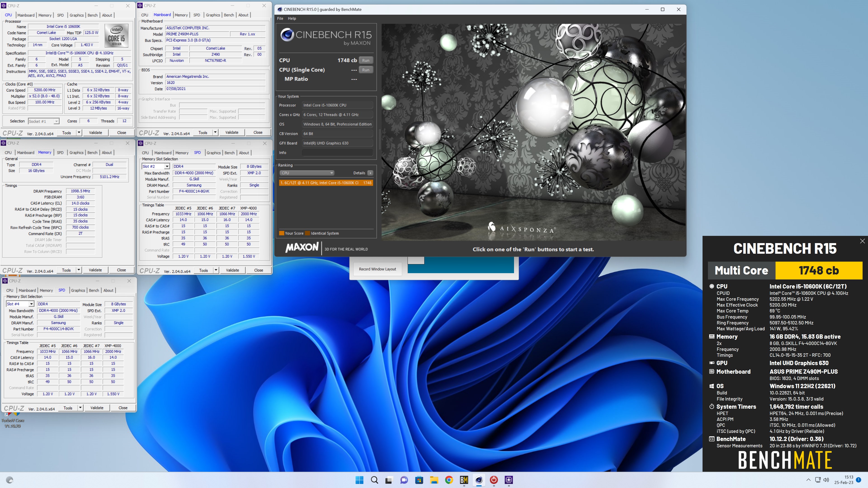Click the Core Speed value 5200.00 MHz
The height and width of the screenshot is (488, 868).
[x=45, y=90]
